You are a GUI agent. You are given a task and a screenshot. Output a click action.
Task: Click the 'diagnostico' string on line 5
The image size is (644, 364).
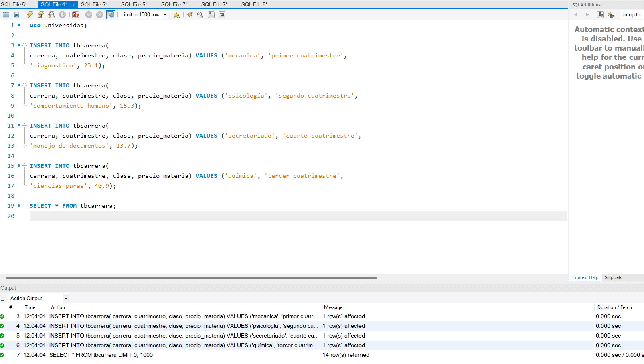[54, 65]
